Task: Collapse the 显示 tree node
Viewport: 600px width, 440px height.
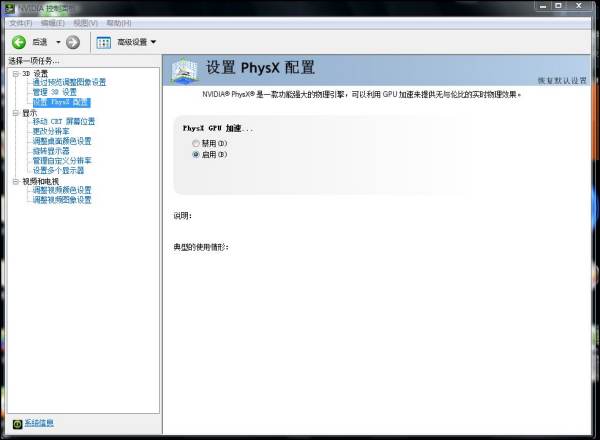Action: click(16, 113)
